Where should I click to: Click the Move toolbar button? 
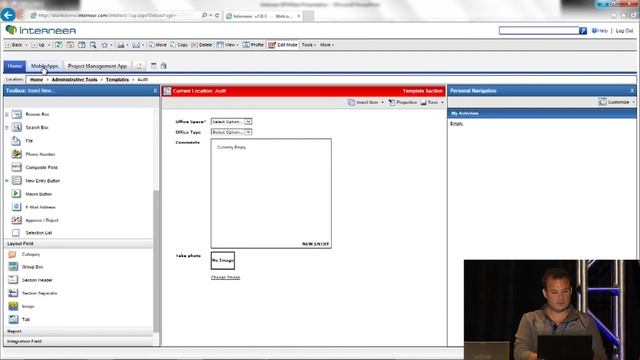coord(158,45)
